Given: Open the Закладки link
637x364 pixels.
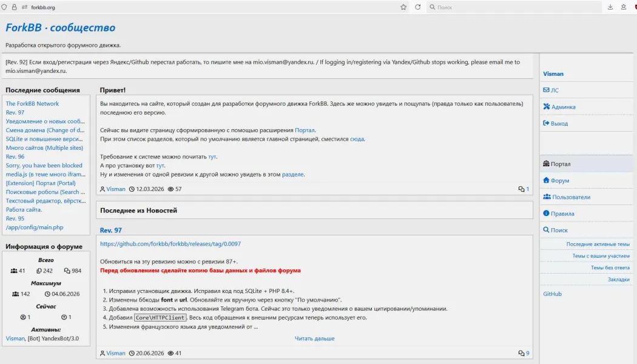Looking at the screenshot, I should tap(618, 280).
